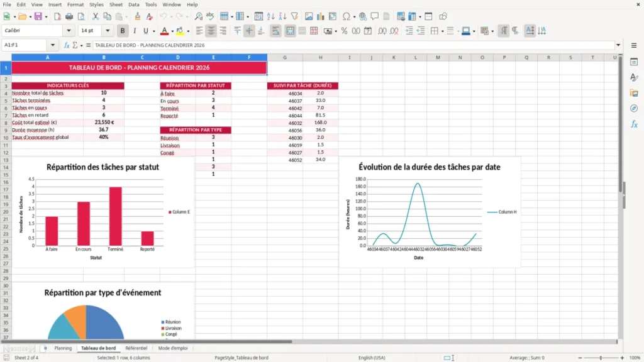This screenshot has width=644, height=362.
Task: Open Find and Replace icon
Action: click(x=198, y=16)
